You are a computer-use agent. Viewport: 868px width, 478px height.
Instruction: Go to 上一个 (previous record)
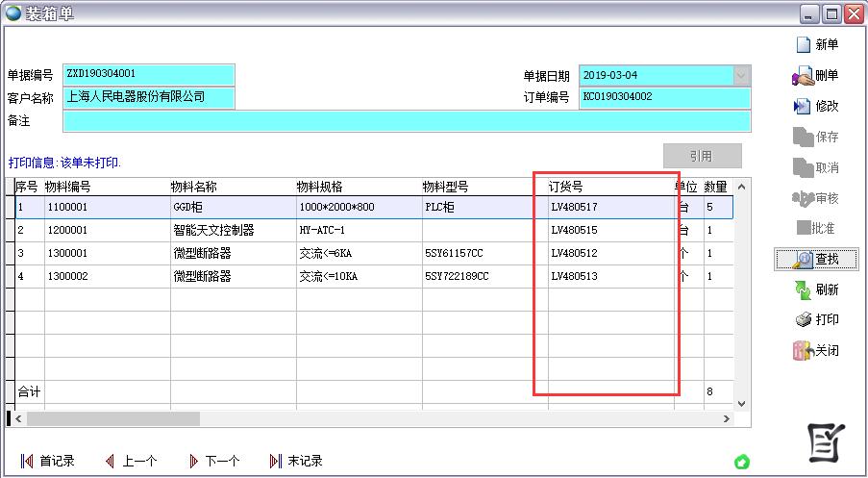110,462
